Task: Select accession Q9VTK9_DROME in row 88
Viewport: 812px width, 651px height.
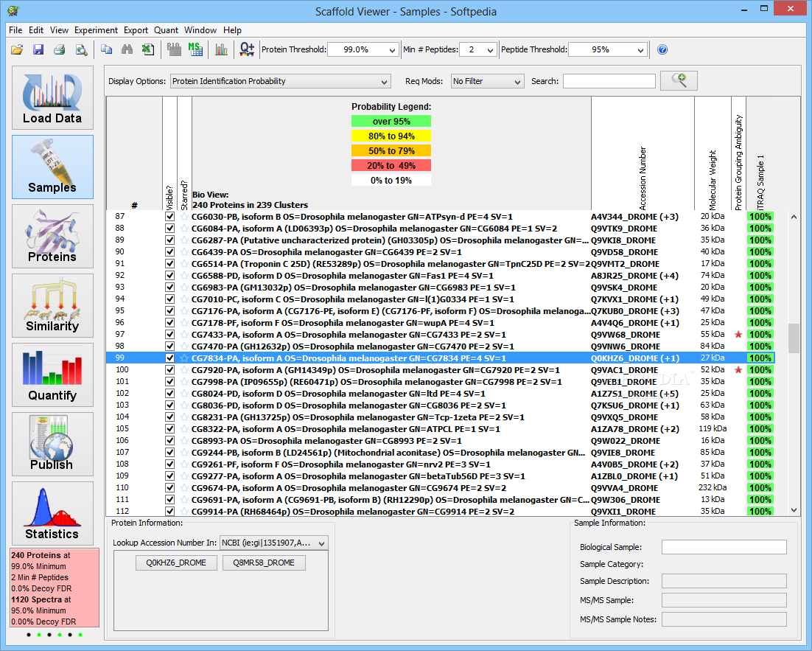Action: click(x=624, y=229)
